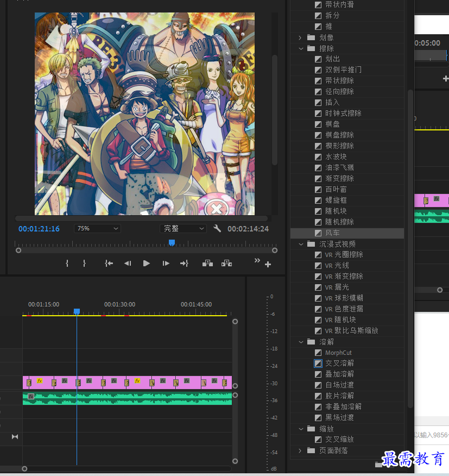Select the 棋盘擦除 transition
449x476 pixels.
click(x=339, y=135)
